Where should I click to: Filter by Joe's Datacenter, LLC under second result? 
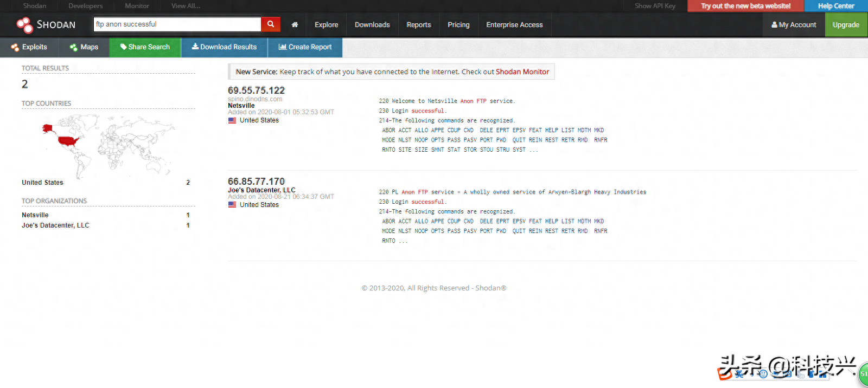pyautogui.click(x=261, y=190)
